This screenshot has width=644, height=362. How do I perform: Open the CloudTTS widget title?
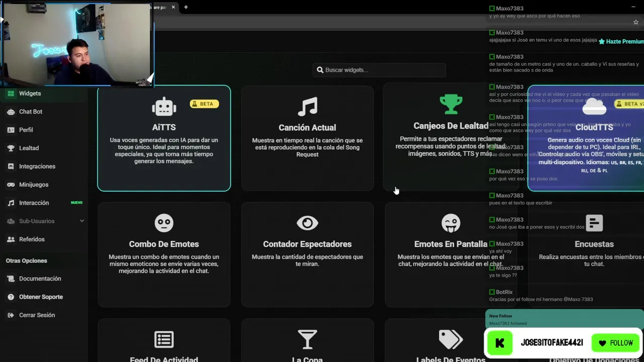click(594, 128)
